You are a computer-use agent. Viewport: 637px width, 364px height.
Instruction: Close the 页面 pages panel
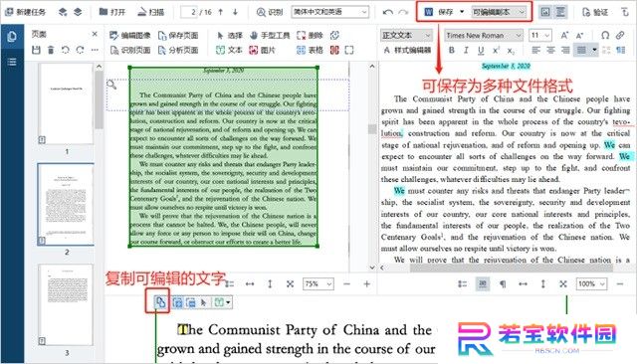pos(95,34)
